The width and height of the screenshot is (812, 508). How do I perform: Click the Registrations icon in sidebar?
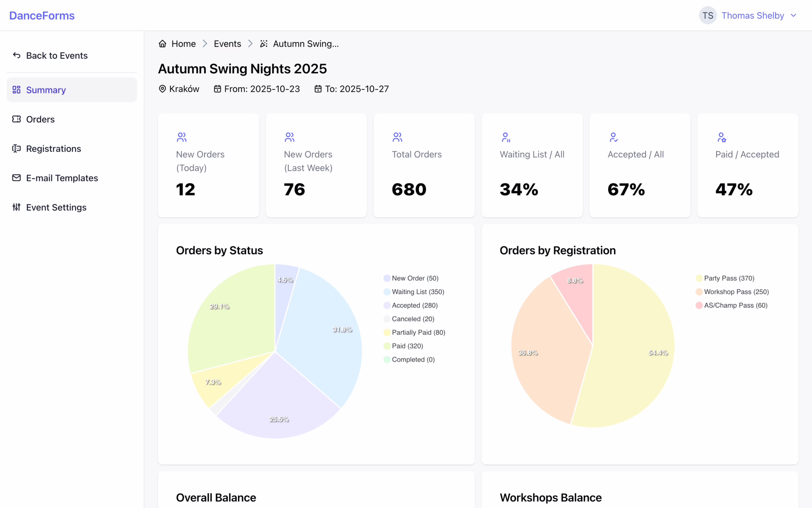pos(16,148)
